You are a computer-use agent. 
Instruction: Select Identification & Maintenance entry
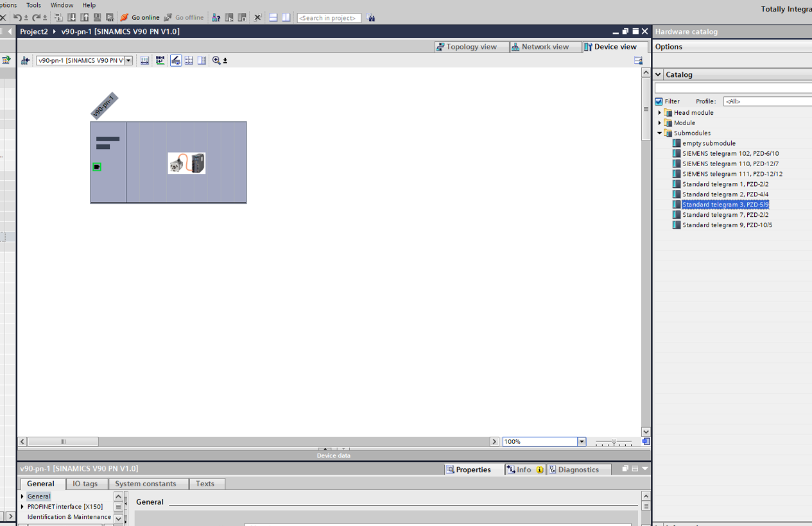pyautogui.click(x=69, y=517)
